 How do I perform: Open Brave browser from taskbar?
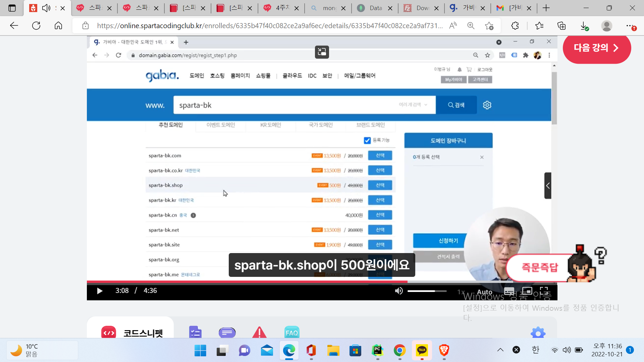pyautogui.click(x=444, y=351)
